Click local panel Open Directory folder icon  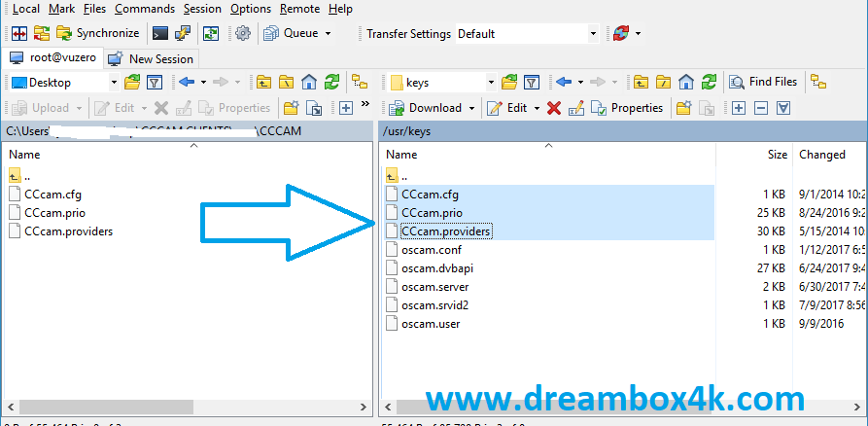point(132,83)
